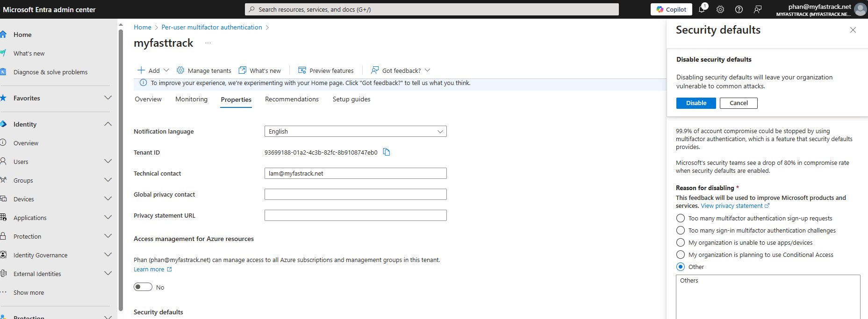Collapse the Identity section chevron
Viewport: 868px width, 319px height.
pos(108,124)
